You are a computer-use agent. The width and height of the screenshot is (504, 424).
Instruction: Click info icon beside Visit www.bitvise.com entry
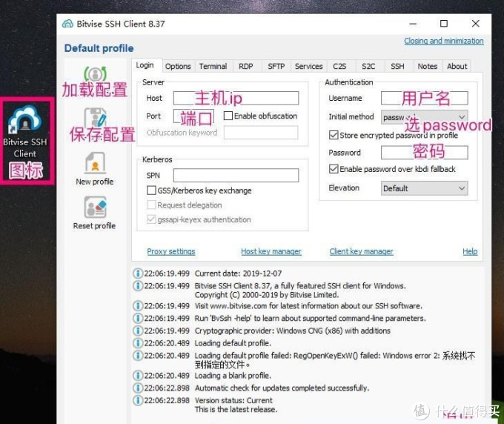138,305
